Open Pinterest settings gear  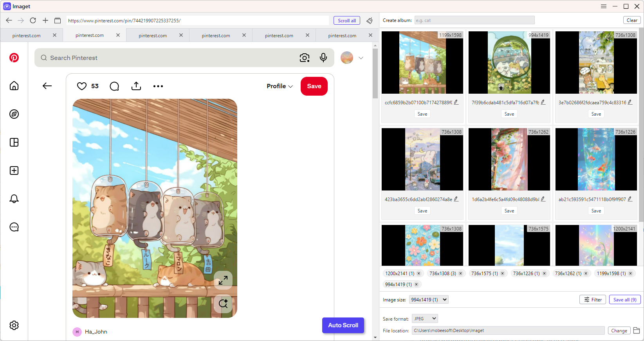pos(14,325)
